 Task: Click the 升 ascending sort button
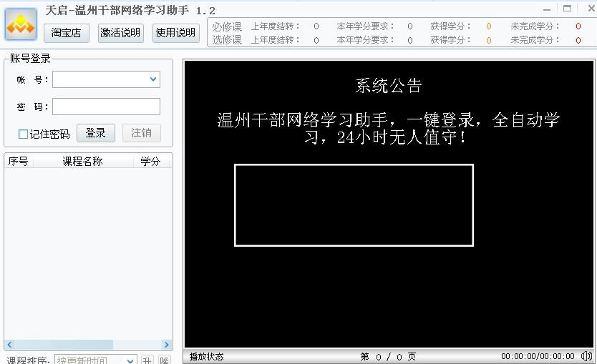point(147,360)
